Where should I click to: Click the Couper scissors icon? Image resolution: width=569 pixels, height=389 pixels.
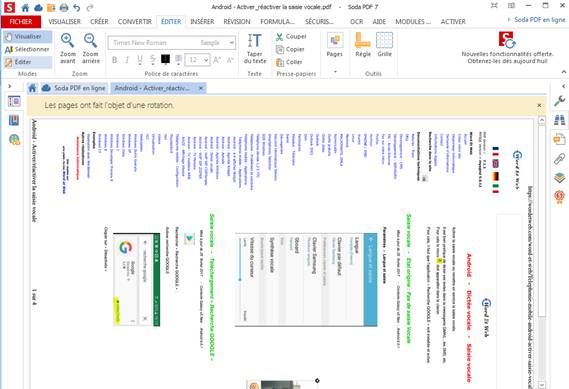click(x=279, y=37)
